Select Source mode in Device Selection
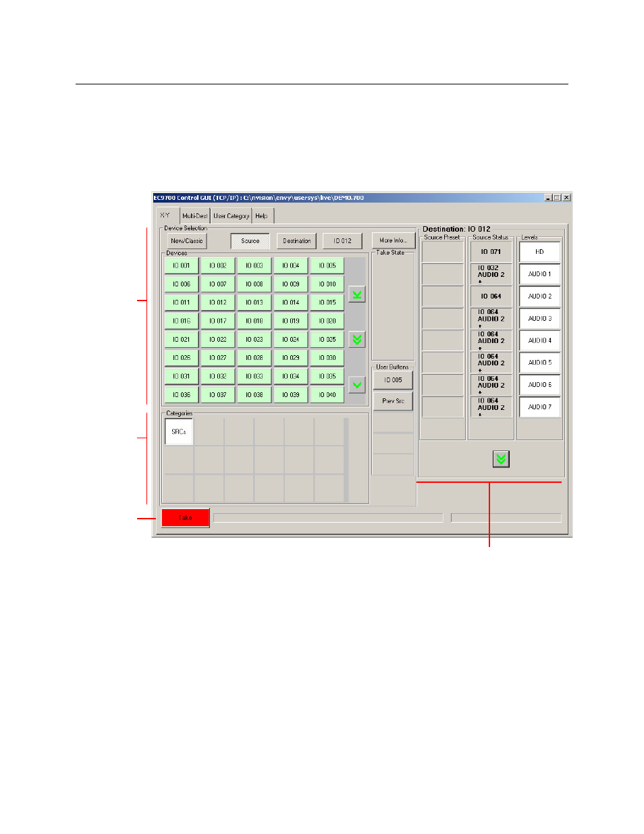This screenshot has width=644, height=834. (250, 241)
